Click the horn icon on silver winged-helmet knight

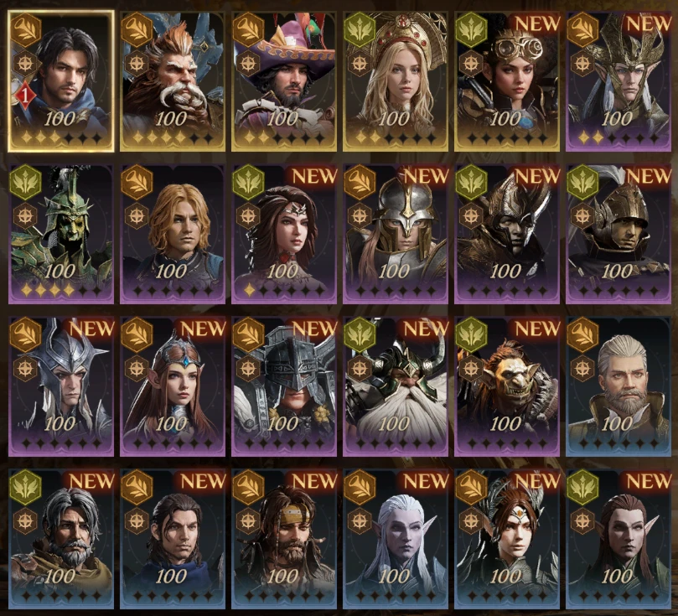pyautogui.click(x=360, y=182)
